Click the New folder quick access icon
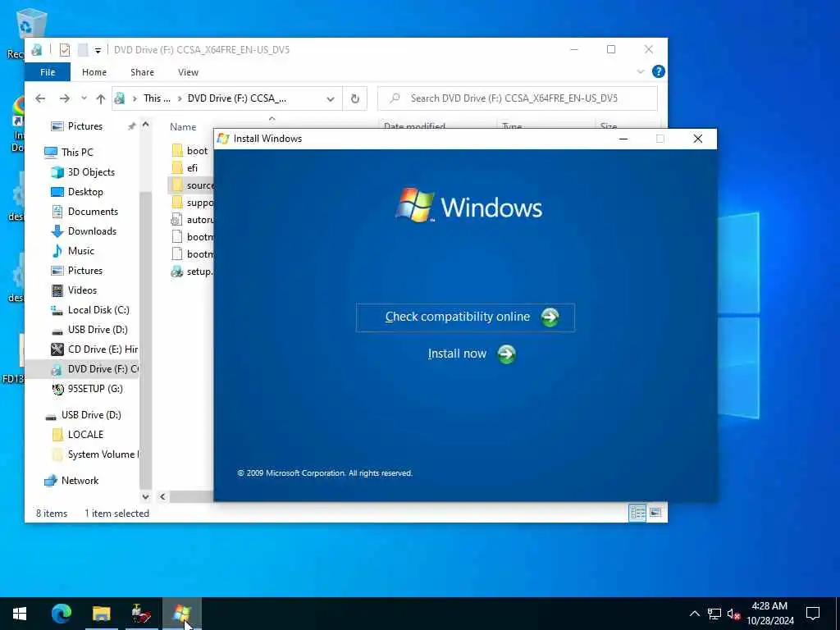The height and width of the screenshot is (630, 840). pos(83,50)
